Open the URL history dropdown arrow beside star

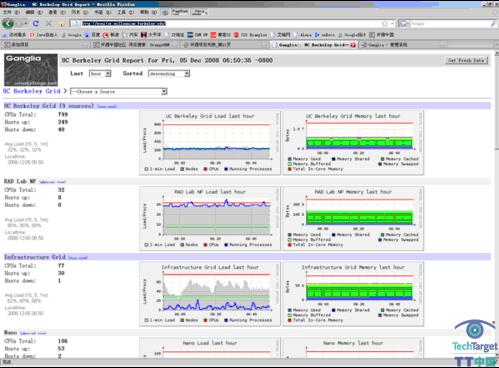pos(392,23)
